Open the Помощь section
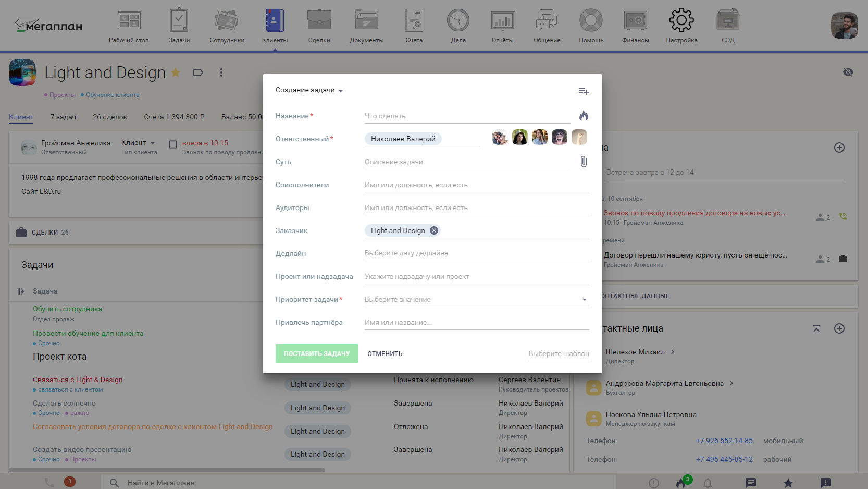 [591, 26]
